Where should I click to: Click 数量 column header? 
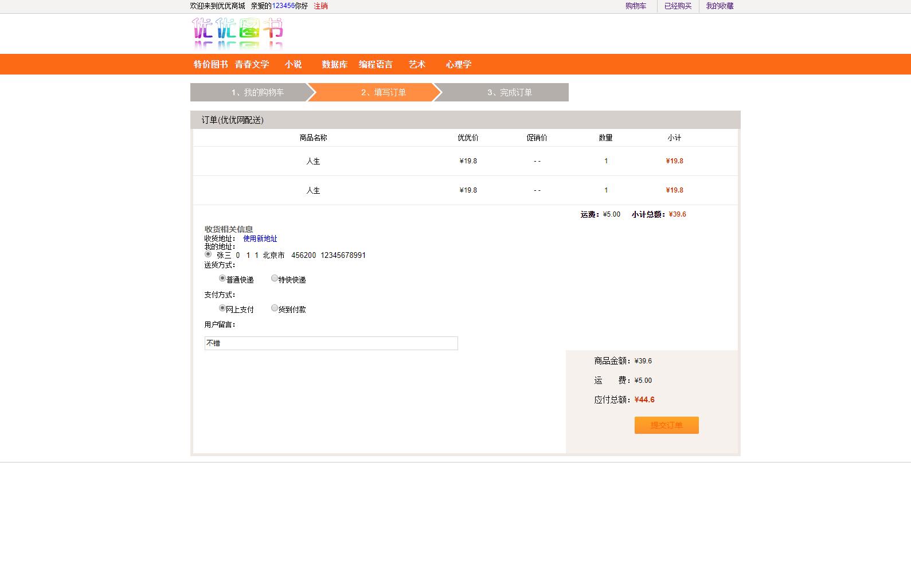click(605, 138)
